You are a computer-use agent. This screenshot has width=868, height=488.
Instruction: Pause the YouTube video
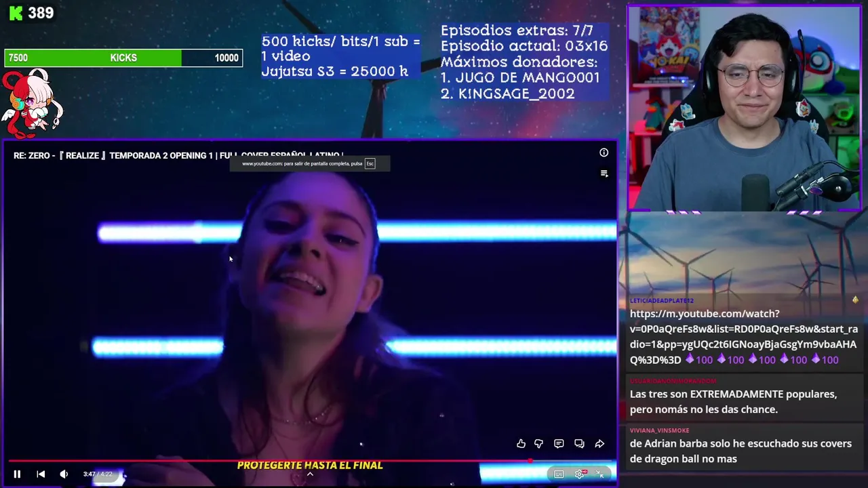(17, 474)
